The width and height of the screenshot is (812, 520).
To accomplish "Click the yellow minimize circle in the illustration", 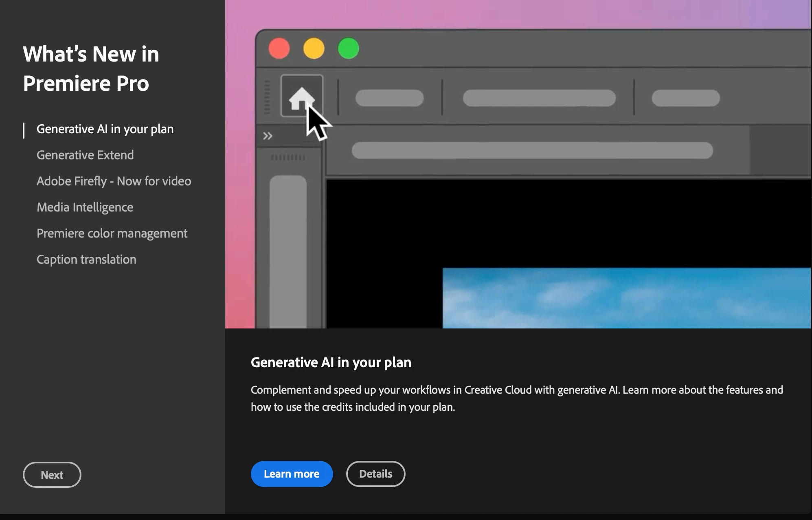I will (x=314, y=48).
